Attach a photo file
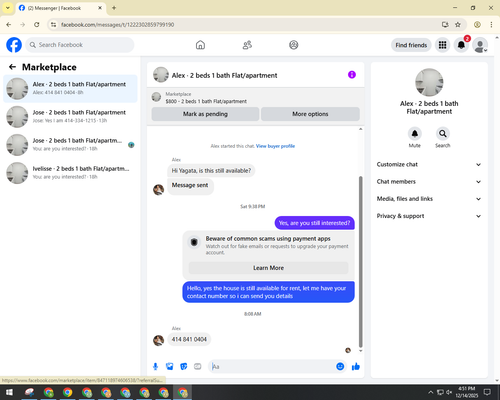This screenshot has height=400, width=500. click(170, 367)
